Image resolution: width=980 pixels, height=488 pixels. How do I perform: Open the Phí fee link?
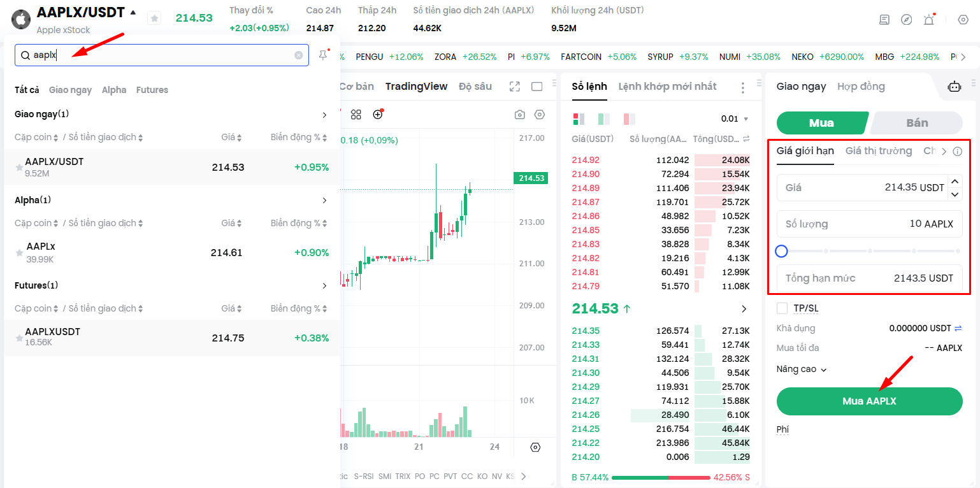(782, 429)
